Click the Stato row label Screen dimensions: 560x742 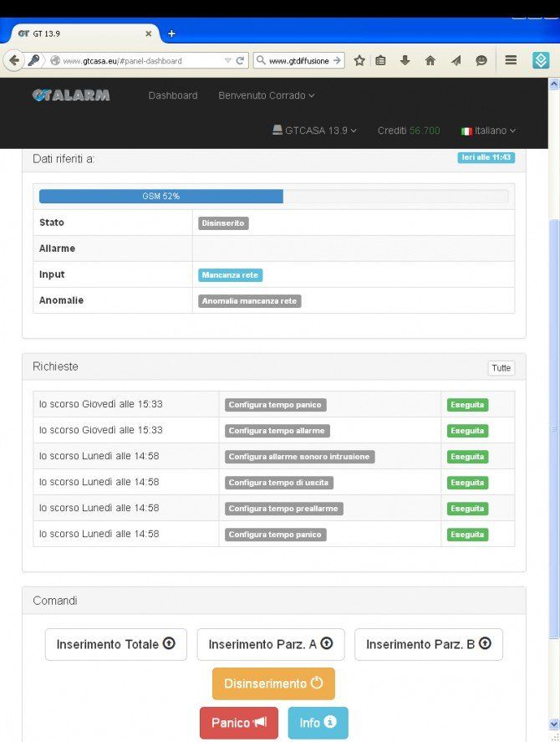[x=52, y=223]
